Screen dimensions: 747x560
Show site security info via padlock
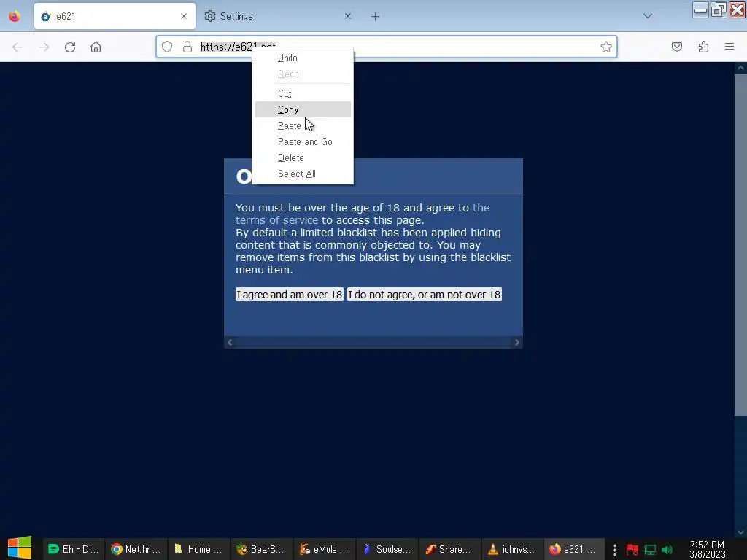point(187,47)
